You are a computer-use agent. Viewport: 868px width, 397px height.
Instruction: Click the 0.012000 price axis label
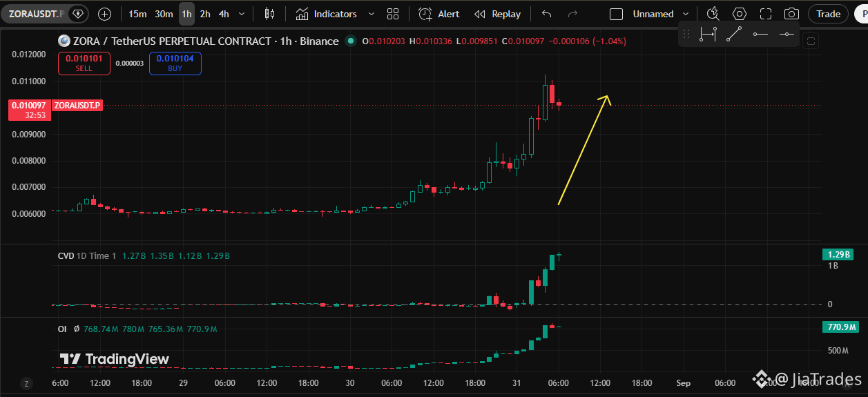click(x=29, y=55)
